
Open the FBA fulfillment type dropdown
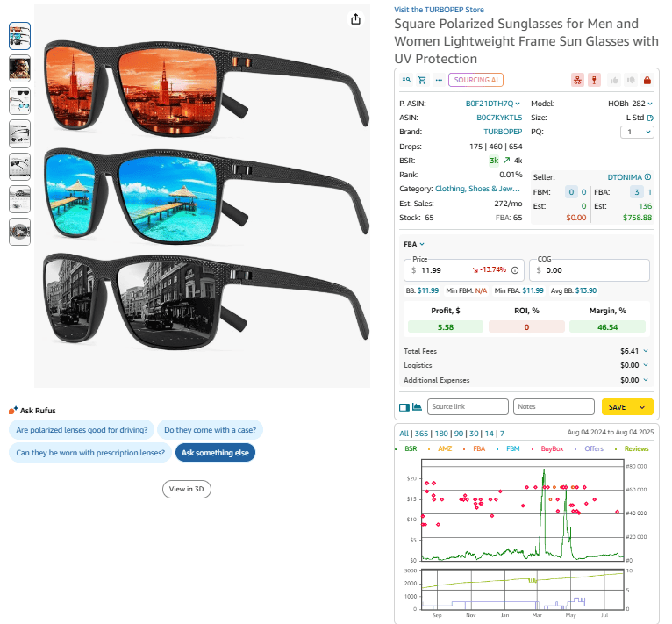[413, 244]
